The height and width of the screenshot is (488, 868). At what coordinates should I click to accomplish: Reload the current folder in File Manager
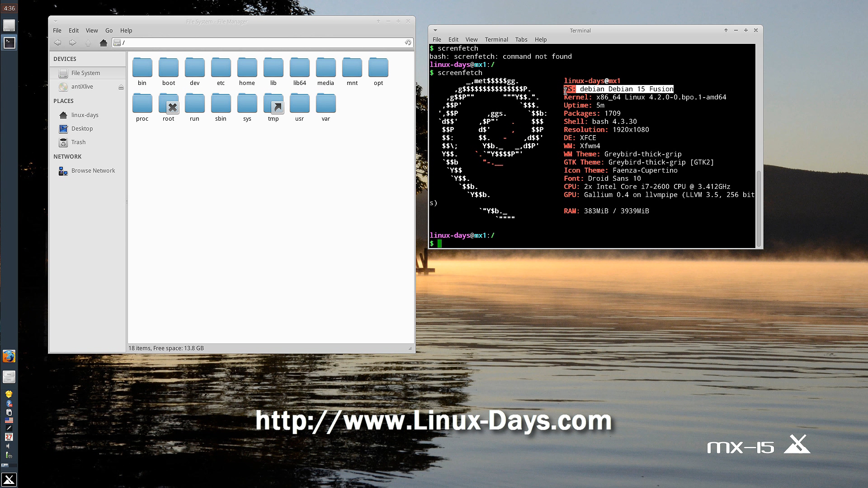(x=408, y=42)
